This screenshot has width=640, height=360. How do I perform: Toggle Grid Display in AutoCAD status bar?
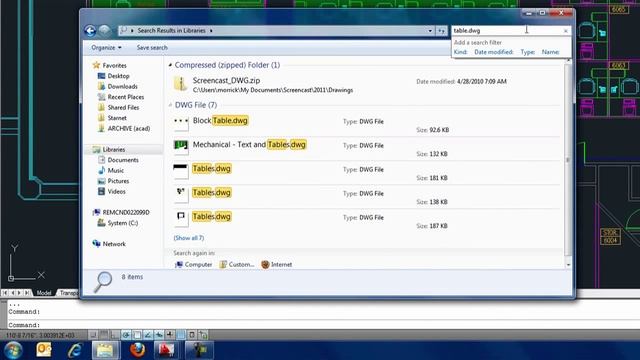point(104,335)
